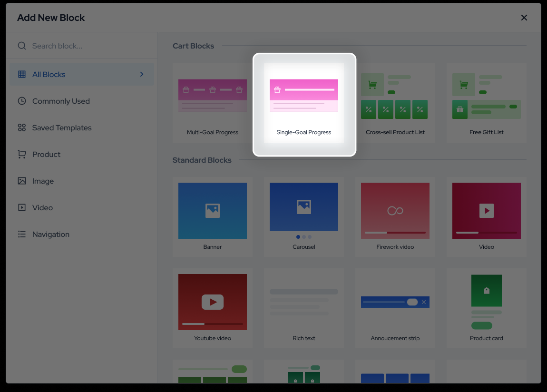Screen dimensions: 547x392
Task: Add the Annoucement strip block thumbnail
Action: pos(395,302)
